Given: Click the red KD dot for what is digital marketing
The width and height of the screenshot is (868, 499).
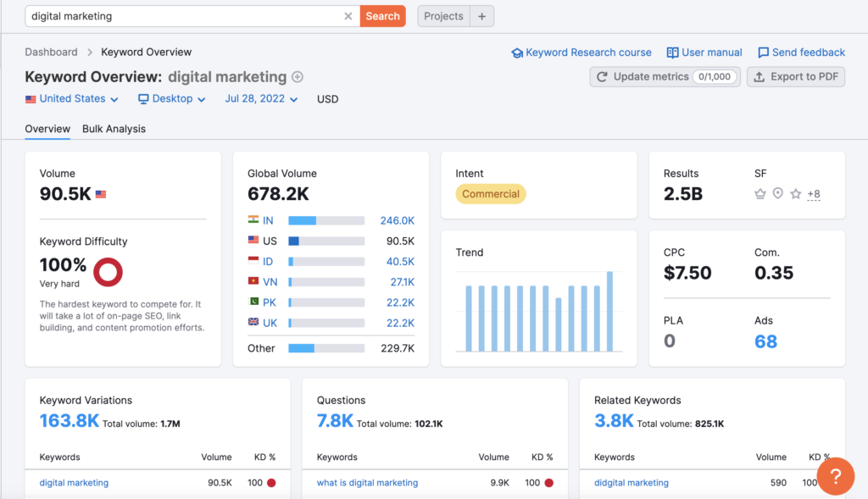Looking at the screenshot, I should point(549,483).
